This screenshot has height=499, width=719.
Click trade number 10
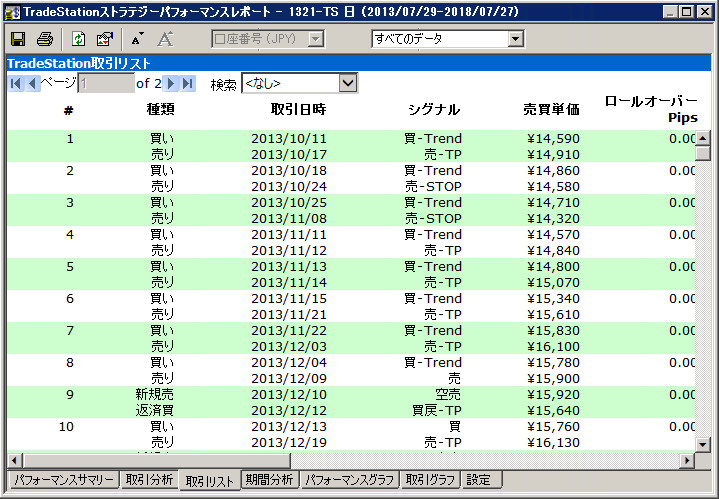tap(66, 427)
